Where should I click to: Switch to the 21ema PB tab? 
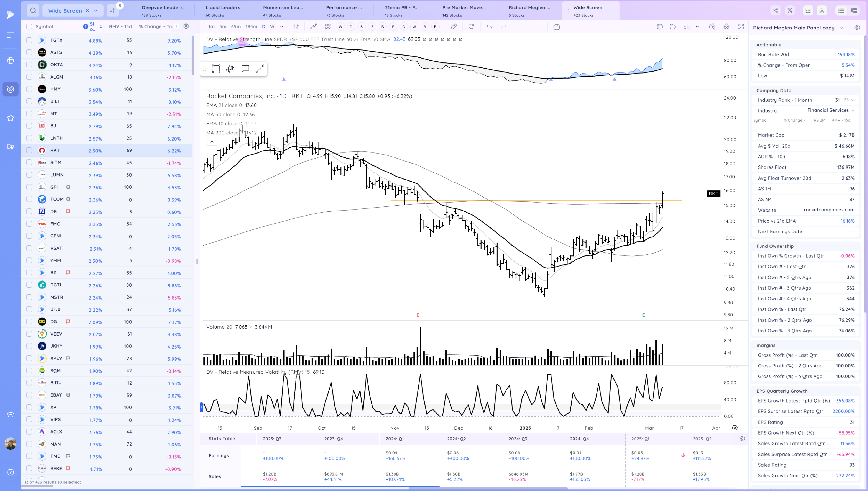(x=402, y=11)
